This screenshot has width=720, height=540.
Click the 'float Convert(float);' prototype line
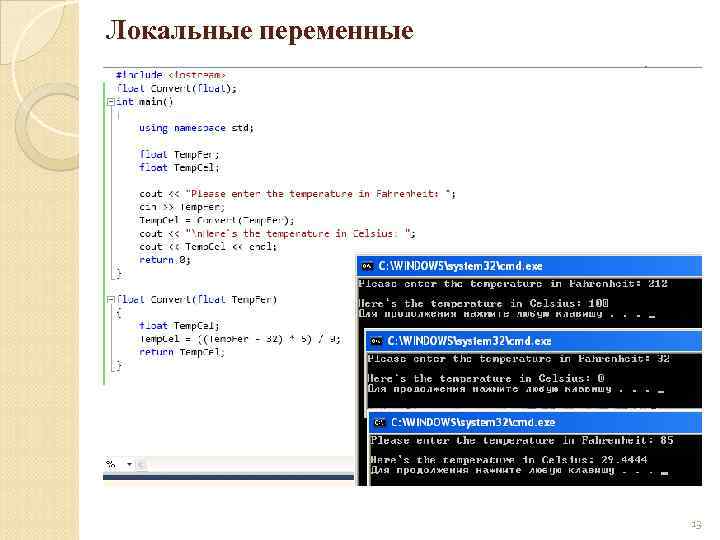coord(176,88)
